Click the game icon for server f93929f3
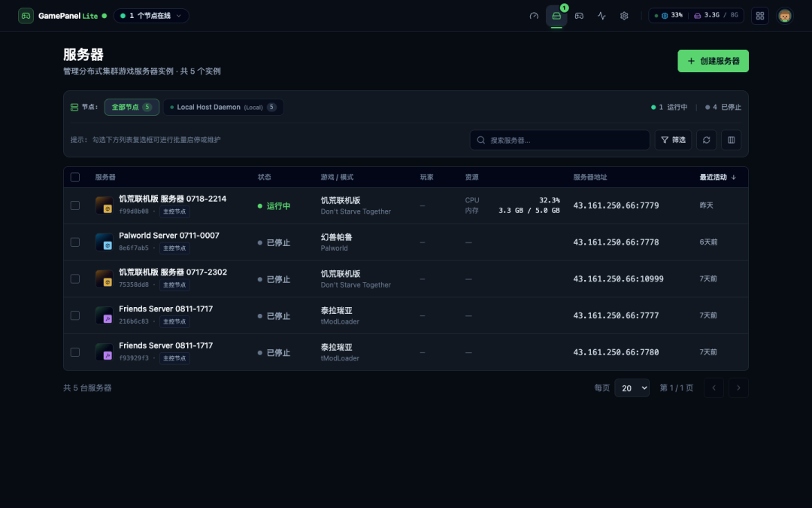Screen dimensions: 812x508 (104, 352)
